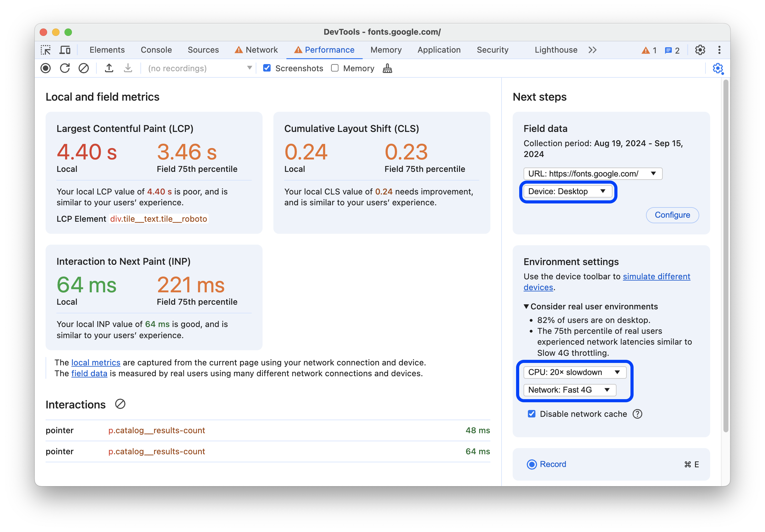Toggle the Memory checkbox on
765x532 pixels.
335,69
